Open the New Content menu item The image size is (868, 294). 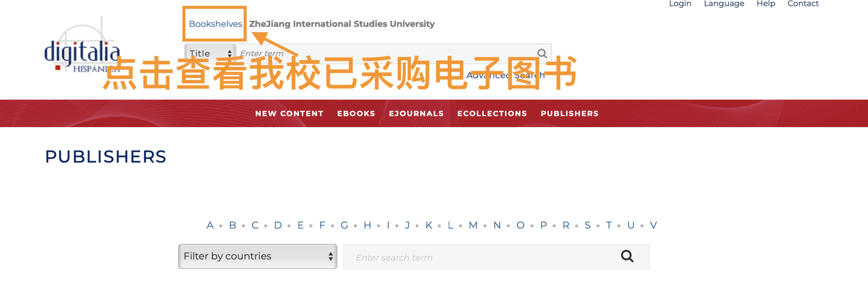coord(289,114)
